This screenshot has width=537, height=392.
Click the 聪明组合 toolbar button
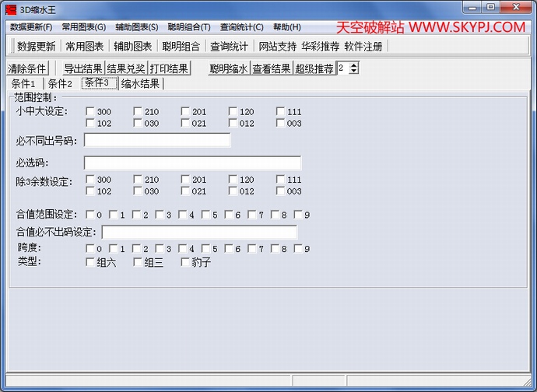coord(181,47)
